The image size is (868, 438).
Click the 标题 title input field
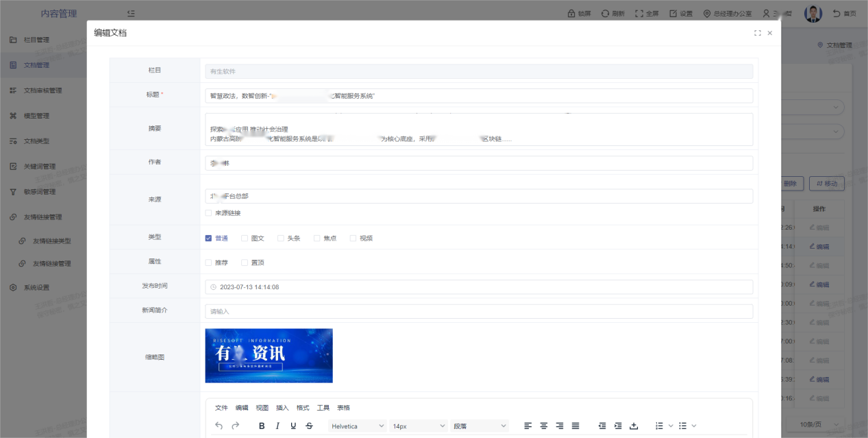(x=479, y=96)
